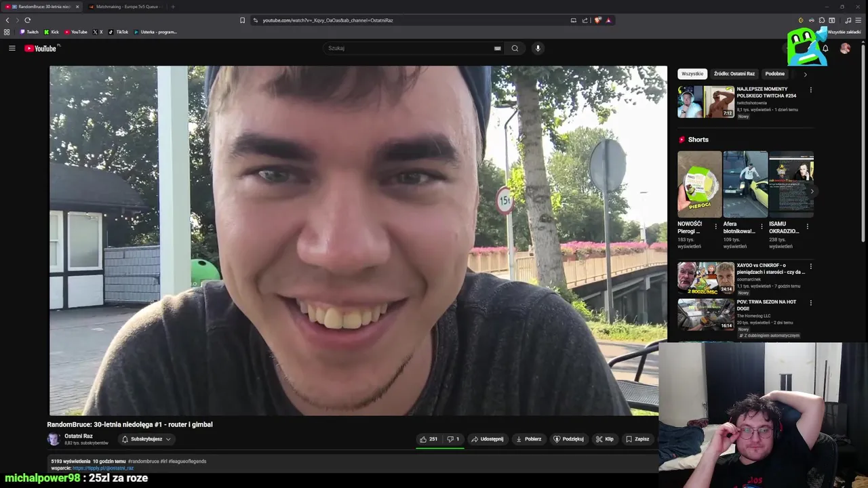Open the Kick bookmark

coord(52,32)
